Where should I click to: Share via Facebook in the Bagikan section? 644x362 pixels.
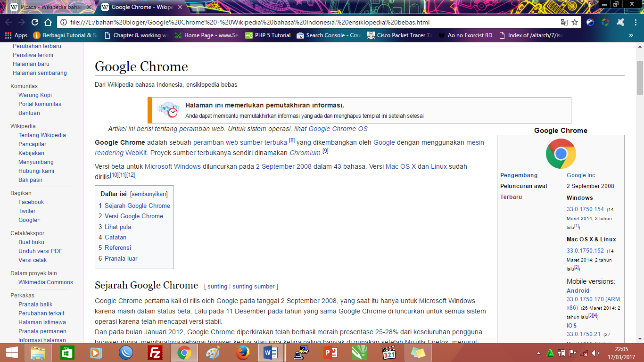click(x=31, y=202)
